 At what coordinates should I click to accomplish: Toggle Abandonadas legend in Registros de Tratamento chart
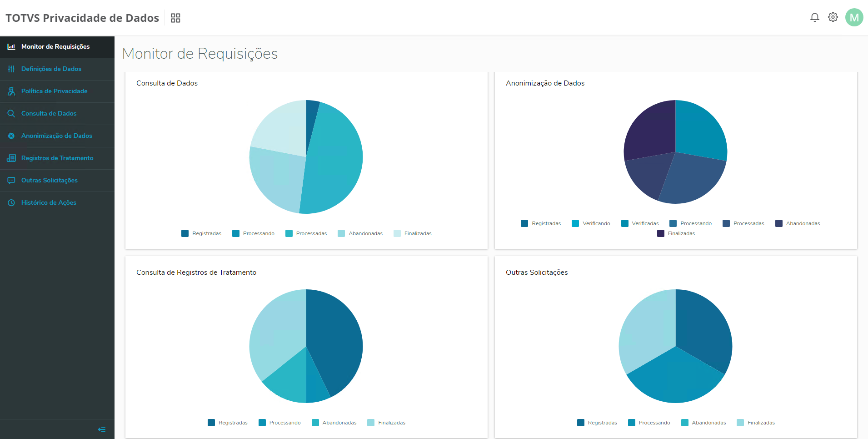pyautogui.click(x=334, y=423)
